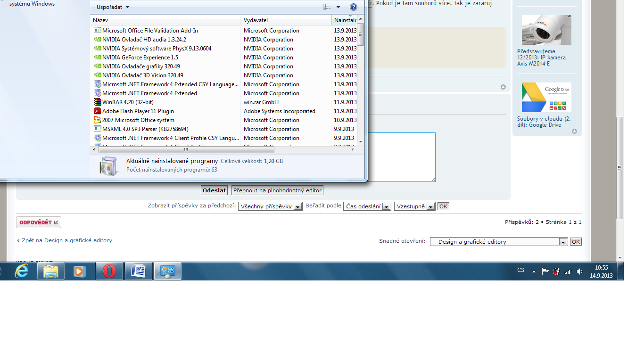The width and height of the screenshot is (644, 362).
Task: Open Všechny příspěvky dropdown
Action: [x=270, y=206]
